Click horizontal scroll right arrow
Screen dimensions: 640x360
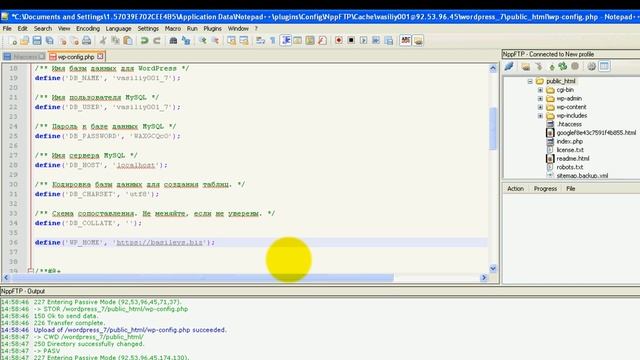[484, 278]
